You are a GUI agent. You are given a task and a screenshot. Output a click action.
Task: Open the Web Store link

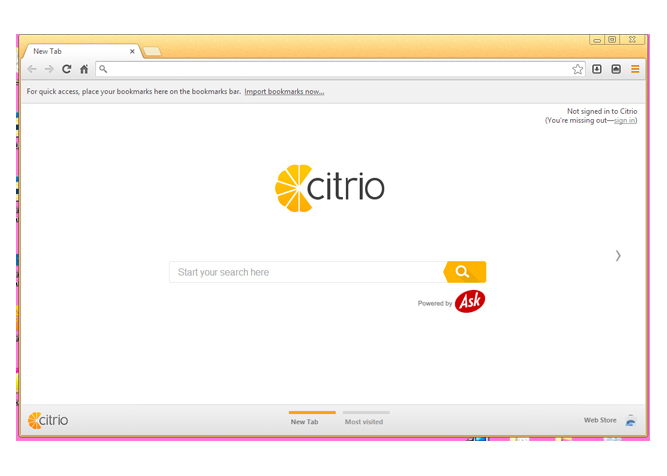point(600,420)
